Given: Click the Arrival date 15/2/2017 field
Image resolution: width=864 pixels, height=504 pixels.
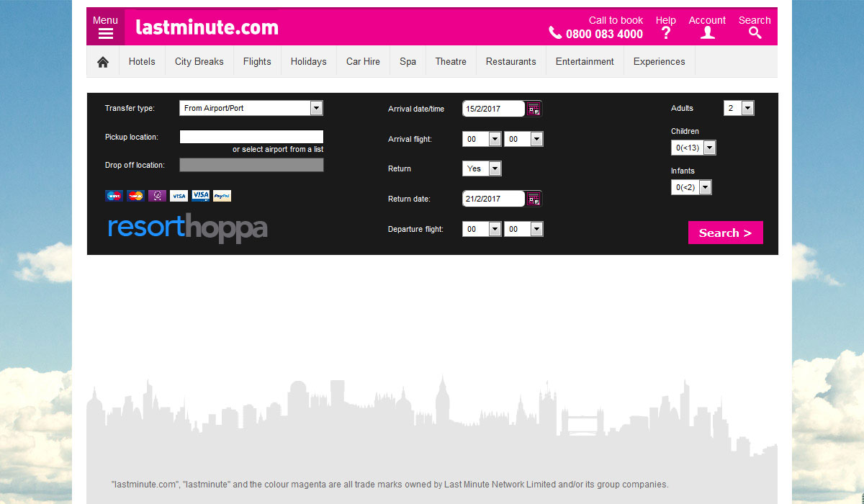Looking at the screenshot, I should point(494,109).
